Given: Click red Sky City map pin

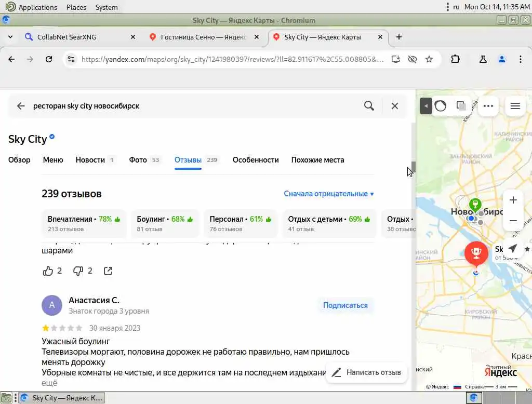Looking at the screenshot, I should coord(476,254).
